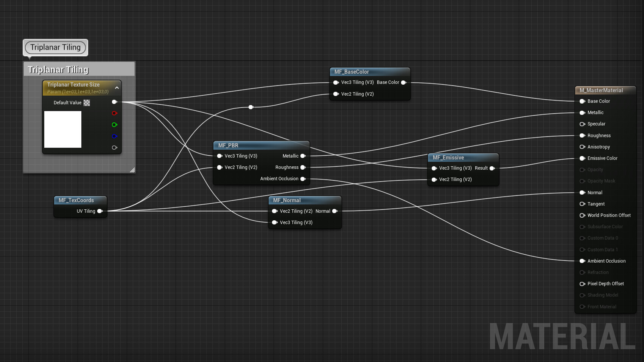Image resolution: width=644 pixels, height=362 pixels.
Task: Click the Ambient Occlusion output pin on MF_PBR
Action: tap(303, 179)
